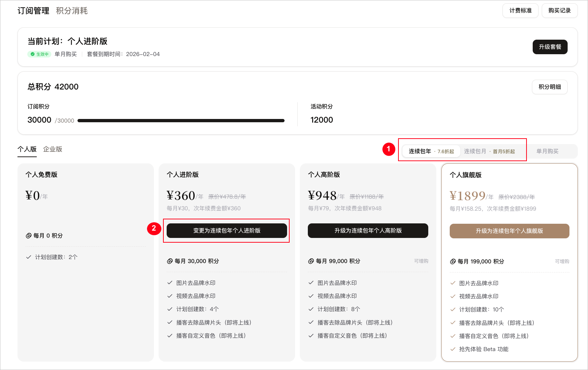Select the 个人版 plan tab
The image size is (588, 370).
click(27, 149)
